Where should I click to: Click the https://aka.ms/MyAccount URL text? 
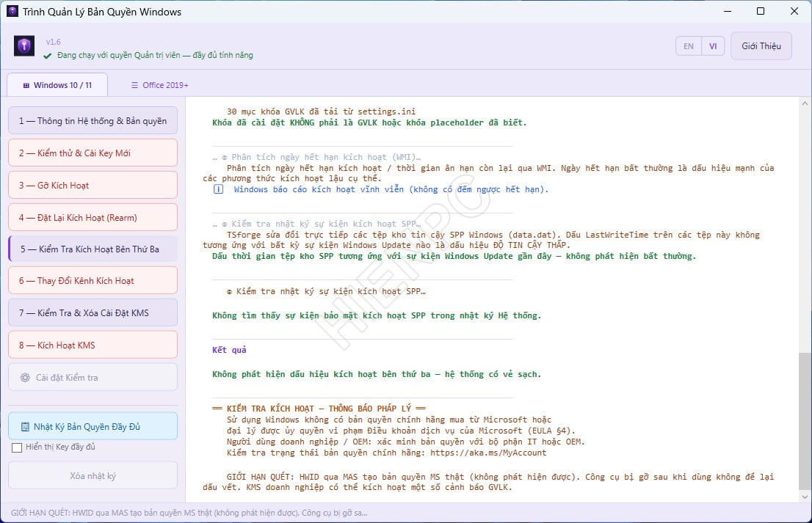(487, 453)
